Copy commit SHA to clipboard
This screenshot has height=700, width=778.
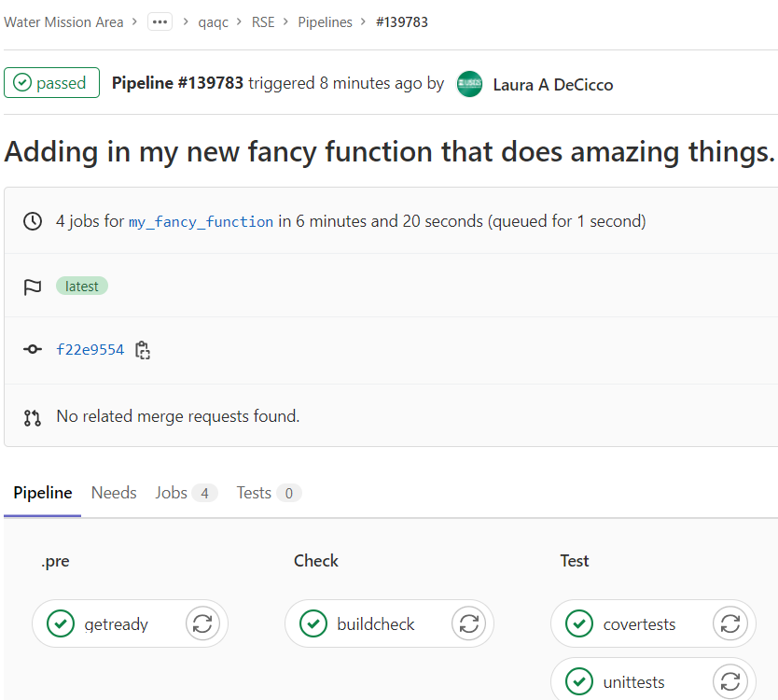pyautogui.click(x=143, y=350)
